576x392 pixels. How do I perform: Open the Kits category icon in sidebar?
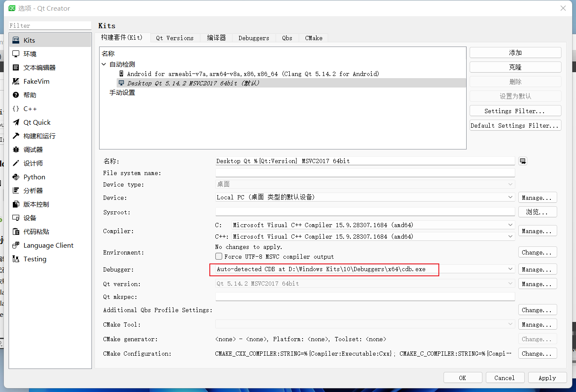pyautogui.click(x=16, y=40)
